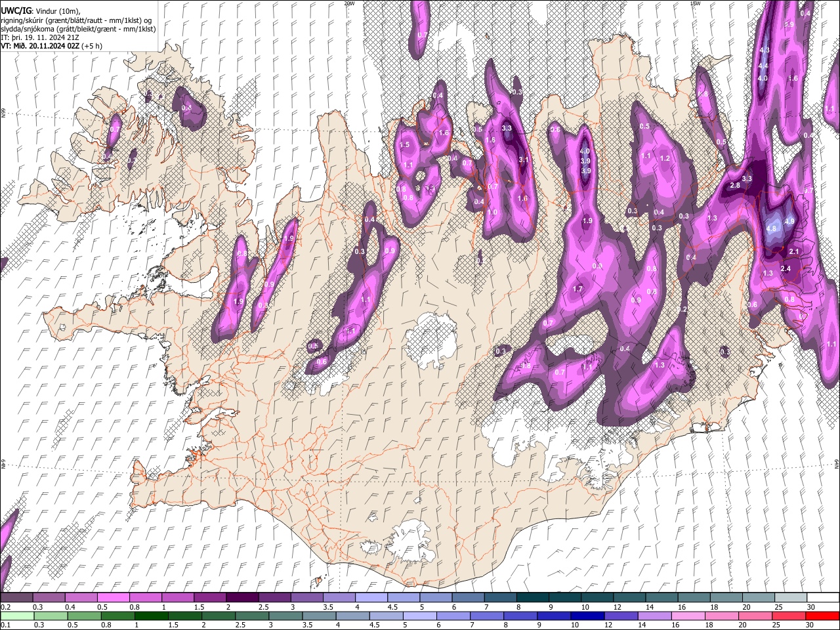Click the 'slydda/snjókoma' legend description line

(x=77, y=29)
